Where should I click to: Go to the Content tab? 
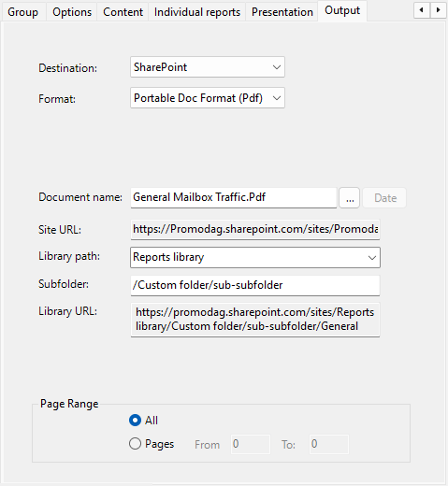tap(123, 12)
